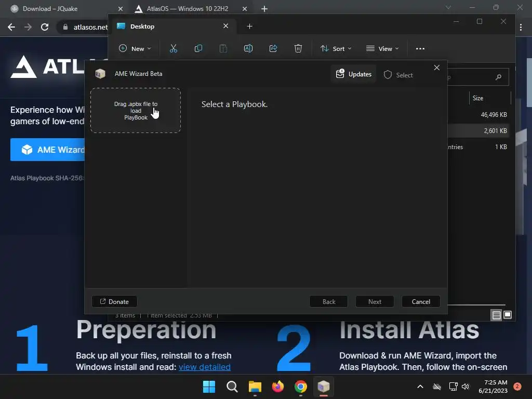Viewport: 532px width, 399px height.
Task: Open Chrome tab search chevron
Action: coord(448,7)
